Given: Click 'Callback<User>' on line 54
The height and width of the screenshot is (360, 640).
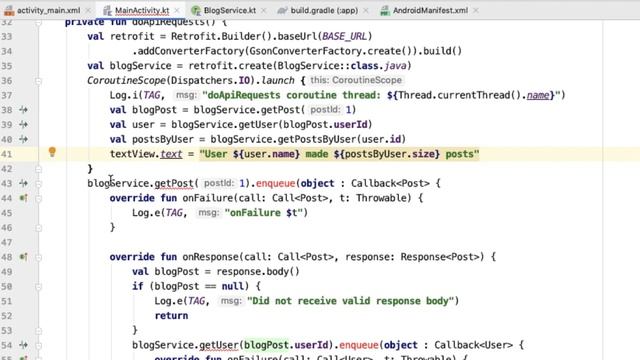Looking at the screenshot, I should [473, 345].
